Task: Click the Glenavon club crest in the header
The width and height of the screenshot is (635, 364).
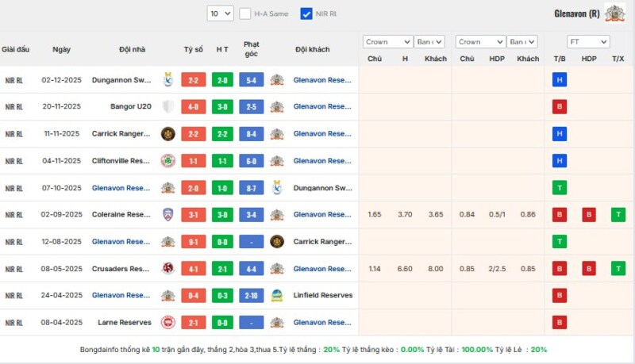Action: pos(614,13)
